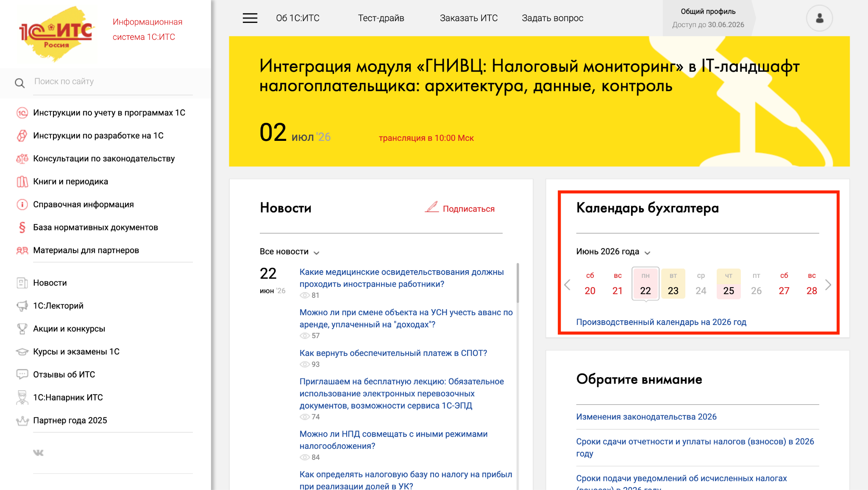Click the pencil icon next to Подписаться
The width and height of the screenshot is (868, 490).
(x=432, y=207)
